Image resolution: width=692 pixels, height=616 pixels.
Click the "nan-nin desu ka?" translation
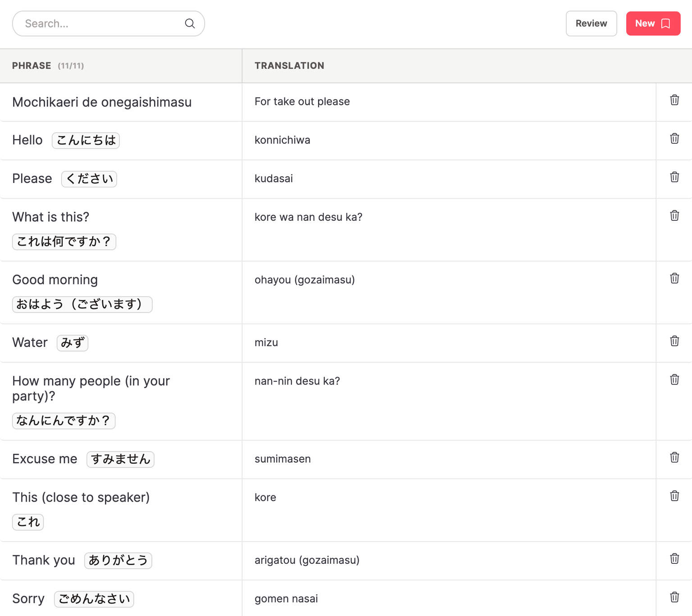click(x=297, y=381)
